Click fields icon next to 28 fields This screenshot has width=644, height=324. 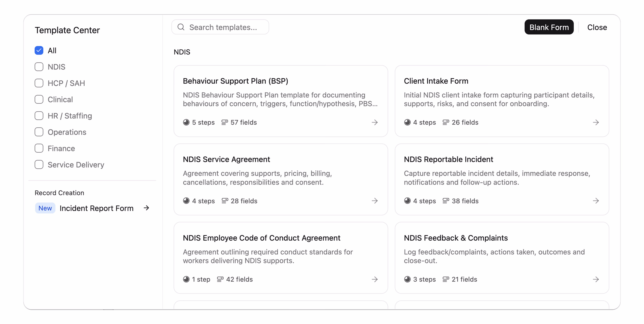tap(225, 201)
